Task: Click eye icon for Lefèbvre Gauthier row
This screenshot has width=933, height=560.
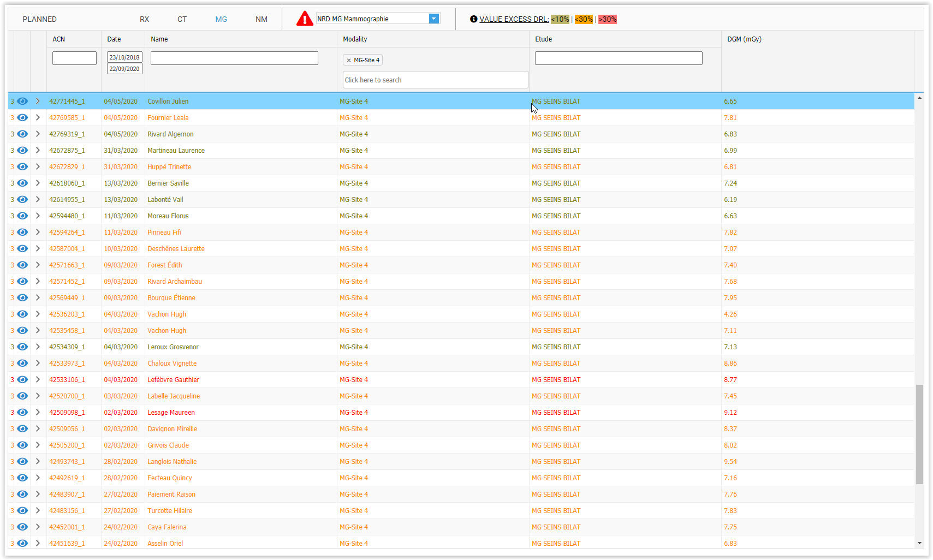Action: [22, 380]
